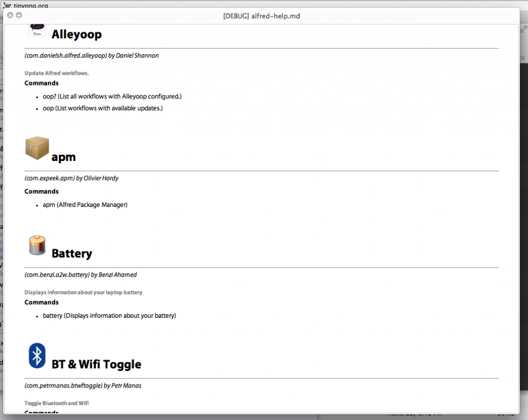The width and height of the screenshot is (528, 420).
Task: Click the 'oop' available updates command
Action: point(103,108)
